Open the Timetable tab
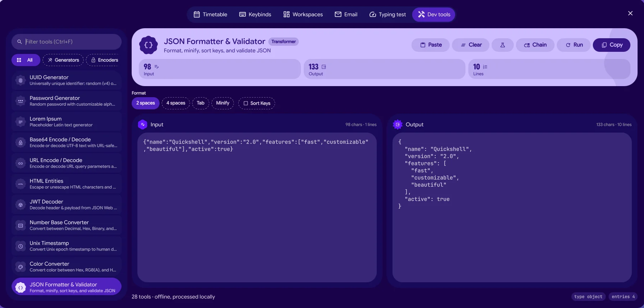Screen dimensions: 644x308 (x=210, y=15)
